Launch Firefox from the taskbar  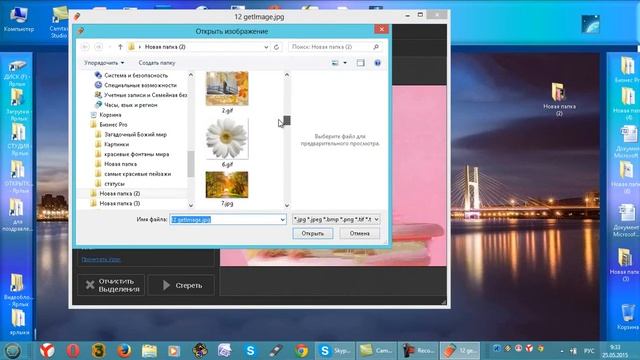click(124, 351)
